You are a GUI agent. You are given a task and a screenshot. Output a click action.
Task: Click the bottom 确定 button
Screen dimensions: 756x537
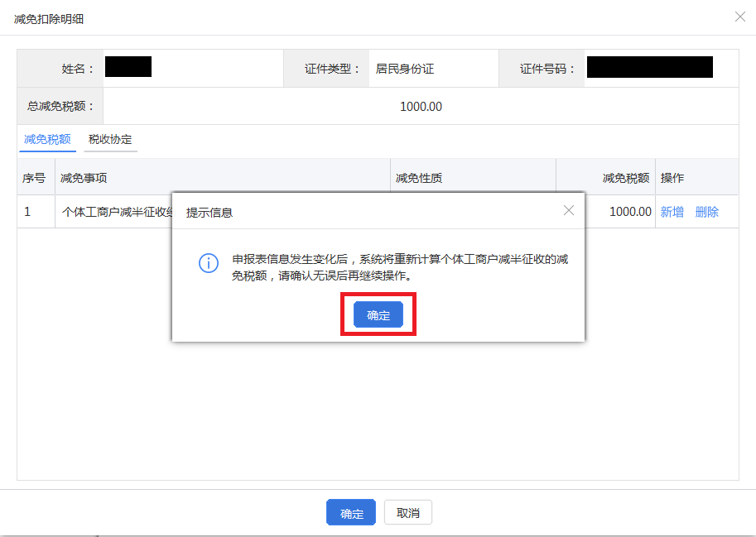click(x=350, y=512)
